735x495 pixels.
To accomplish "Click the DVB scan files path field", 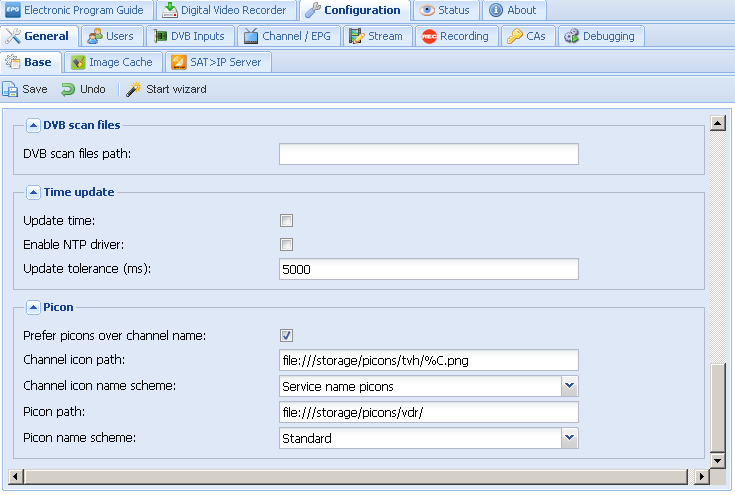I will (429, 154).
